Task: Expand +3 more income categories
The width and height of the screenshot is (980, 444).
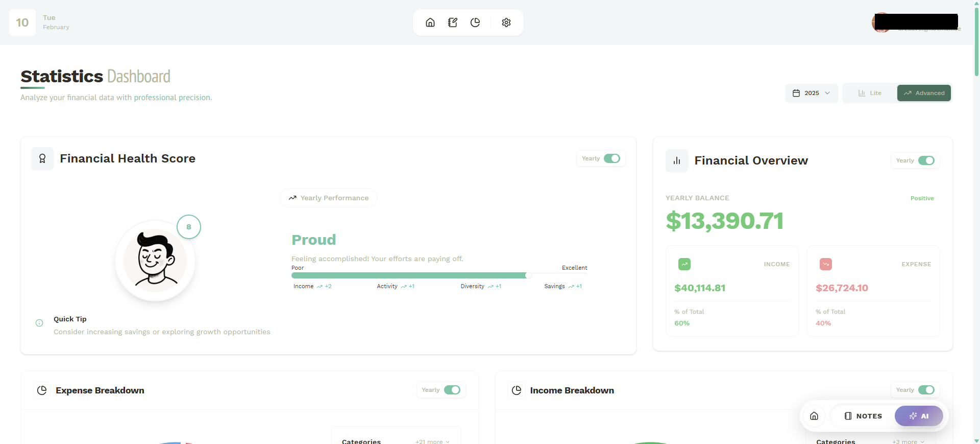Action: pyautogui.click(x=908, y=441)
